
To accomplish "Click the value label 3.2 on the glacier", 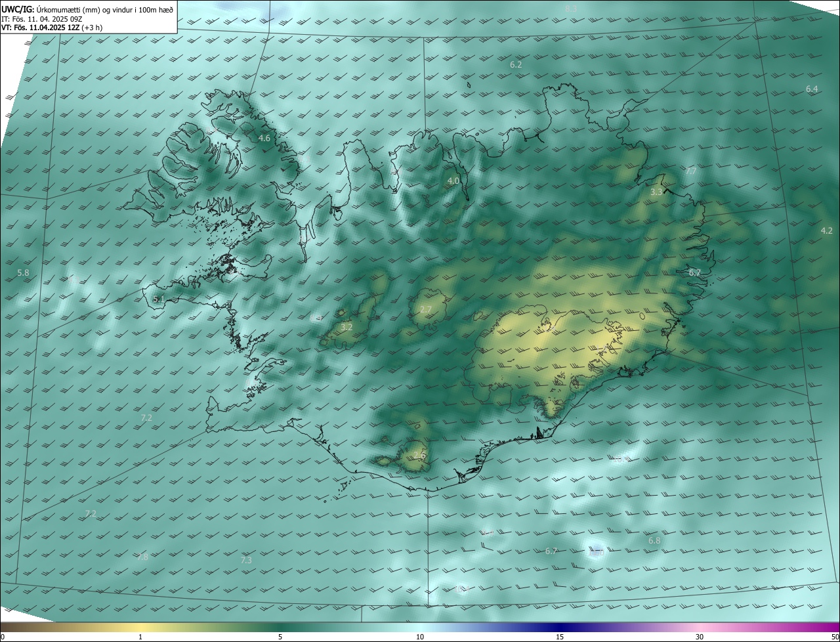I will (x=346, y=326).
